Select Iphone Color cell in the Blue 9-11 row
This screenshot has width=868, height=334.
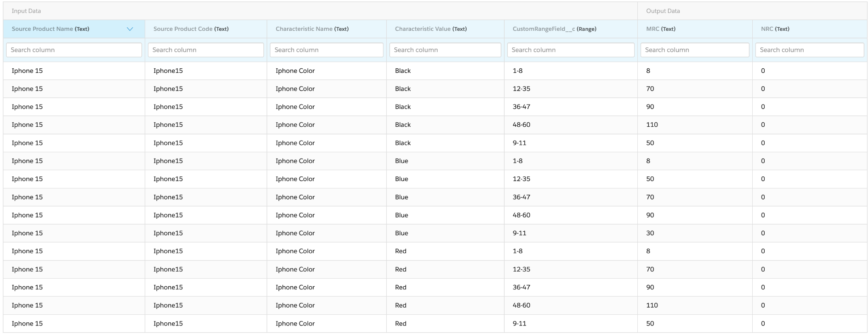pos(327,233)
